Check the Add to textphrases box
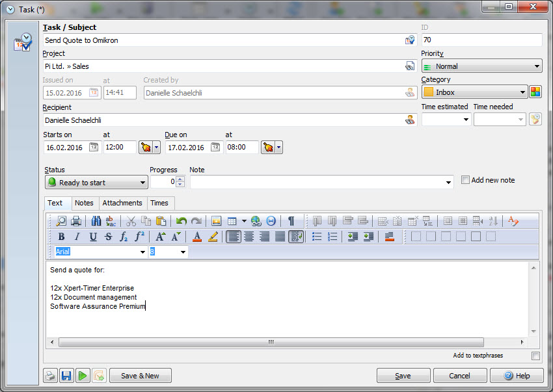Viewport: 553px width, 392px height. point(535,356)
